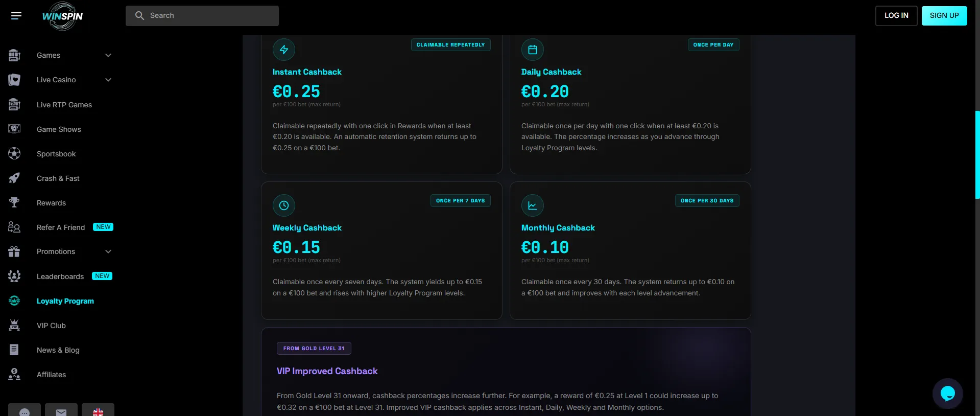Click the ONCE PER 7 DAYS badge
This screenshot has width=980, height=416.
461,201
